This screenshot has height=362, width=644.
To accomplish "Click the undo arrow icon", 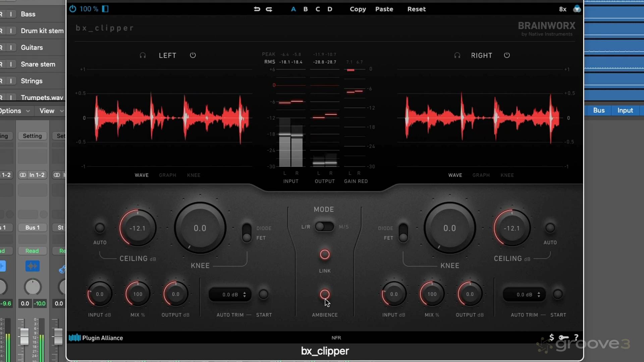I will click(257, 9).
